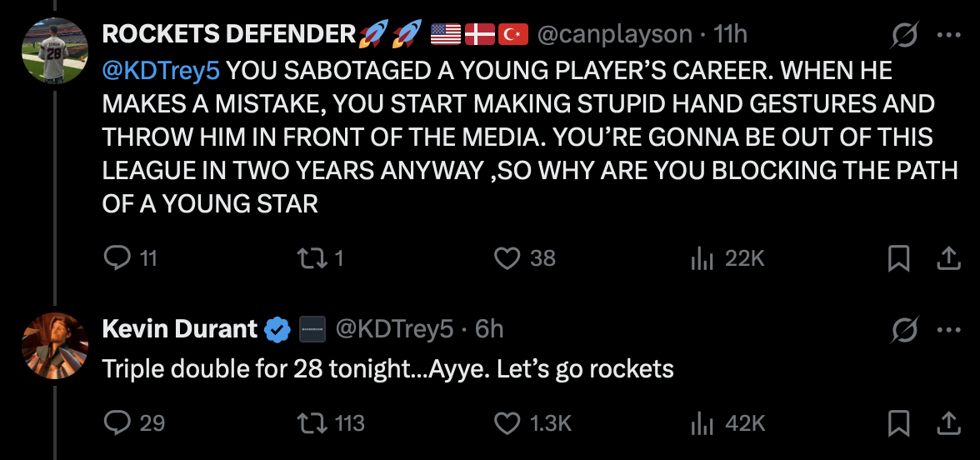Open Boardroom affiliate badge next to Durant
980x460 pixels.
pyautogui.click(x=312, y=329)
